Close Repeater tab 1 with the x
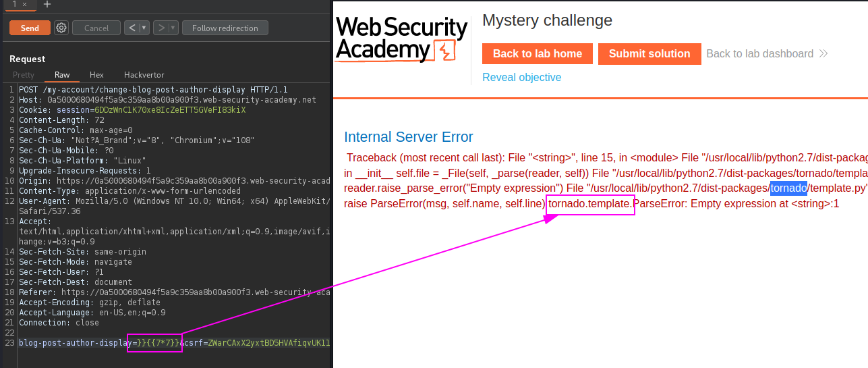 [24, 4]
